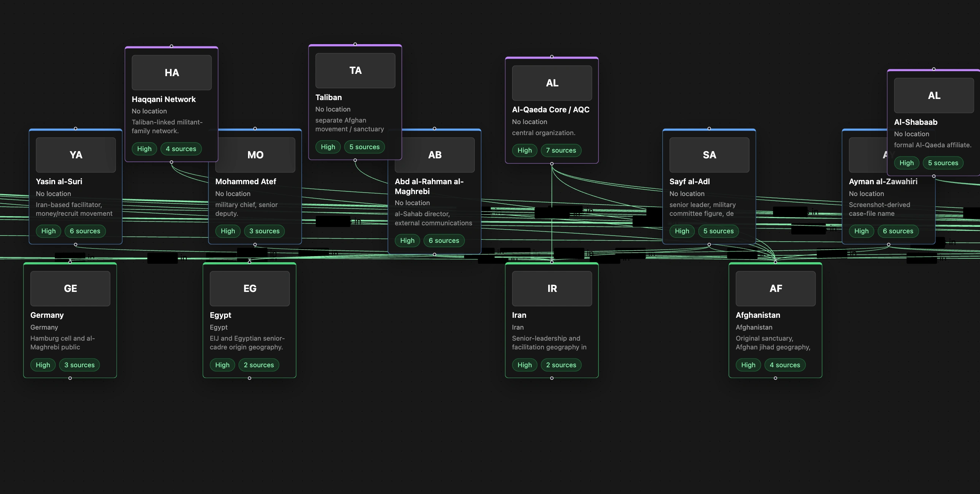Click the bottom connector handle of Iran node
This screenshot has height=494, width=980.
552,378
